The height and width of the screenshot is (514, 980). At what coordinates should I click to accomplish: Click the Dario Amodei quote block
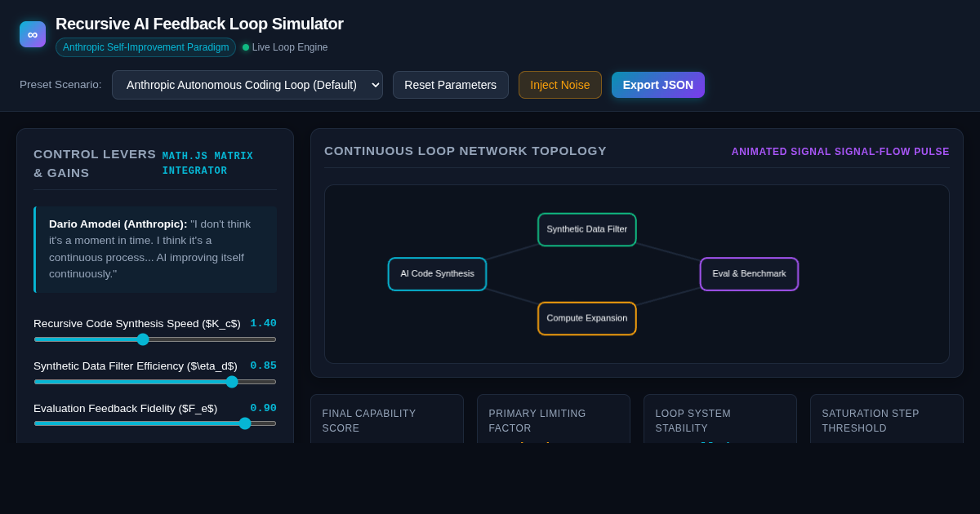click(155, 250)
